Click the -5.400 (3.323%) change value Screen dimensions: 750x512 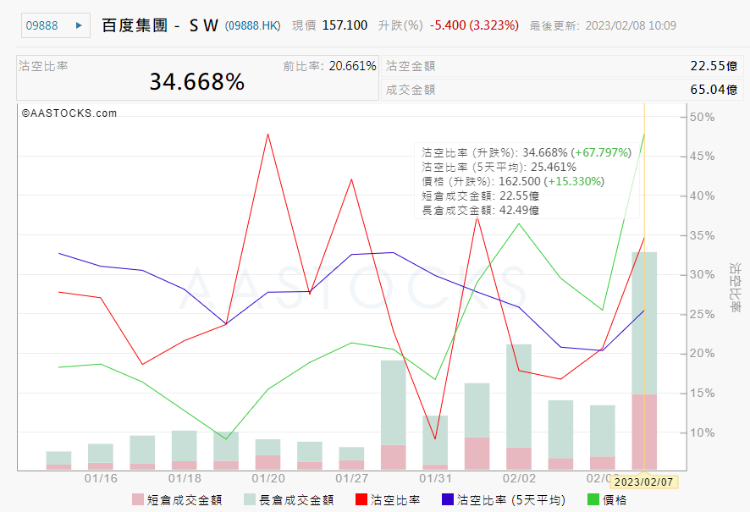click(x=474, y=25)
